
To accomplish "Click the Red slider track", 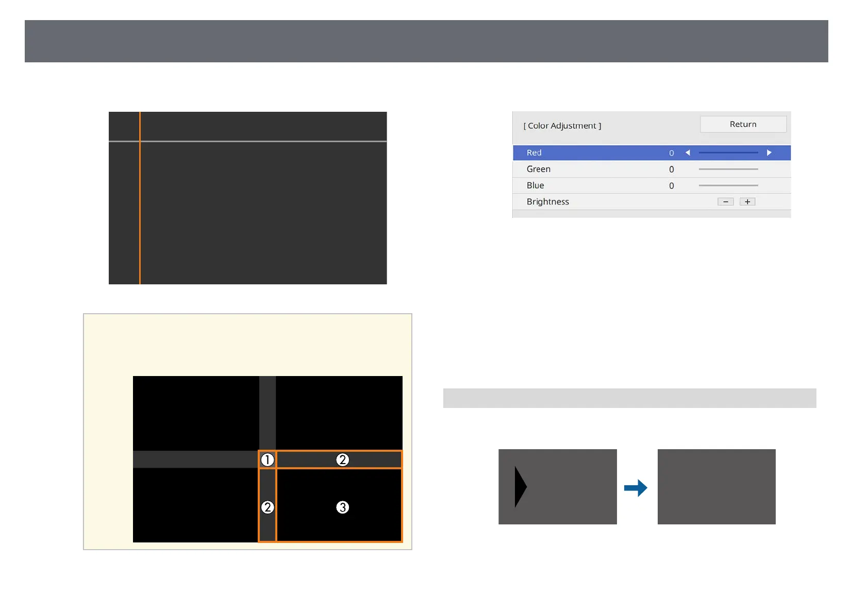I will [728, 153].
